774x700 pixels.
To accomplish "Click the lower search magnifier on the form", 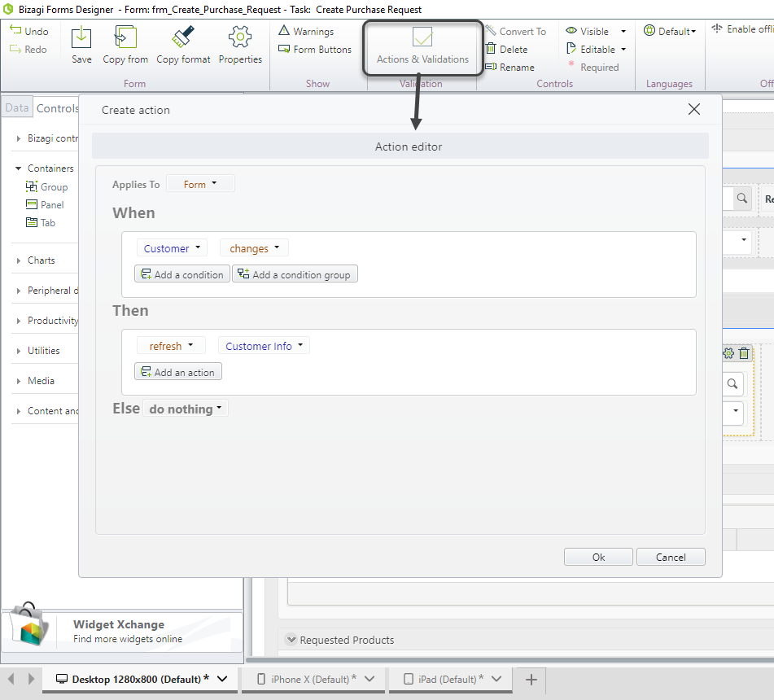I will pos(732,383).
